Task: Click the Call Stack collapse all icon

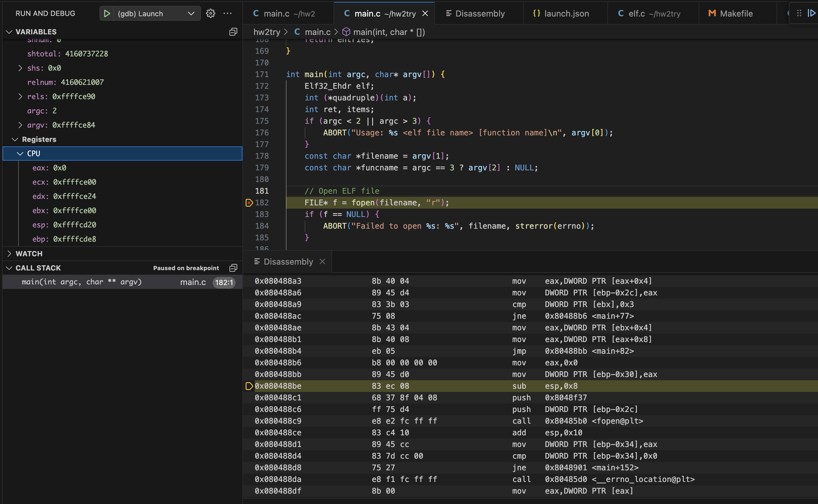Action: click(233, 268)
